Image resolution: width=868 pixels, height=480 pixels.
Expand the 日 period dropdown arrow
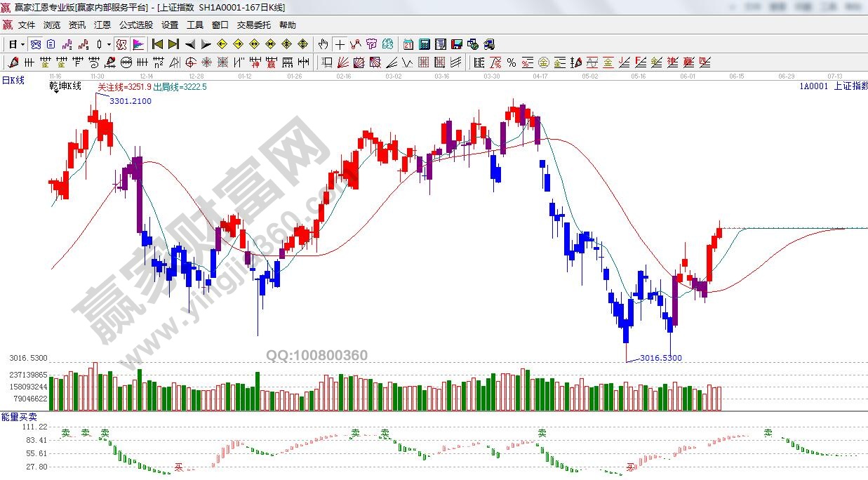22,44
